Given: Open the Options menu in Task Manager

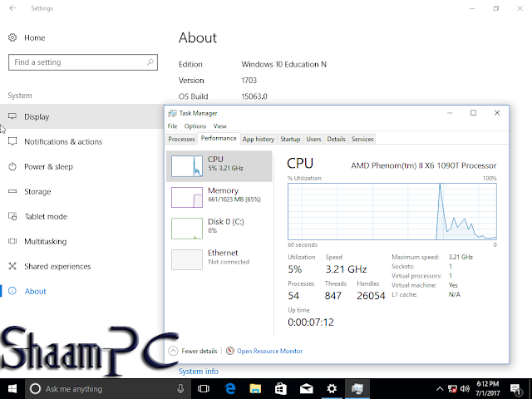Looking at the screenshot, I should pyautogui.click(x=195, y=126).
